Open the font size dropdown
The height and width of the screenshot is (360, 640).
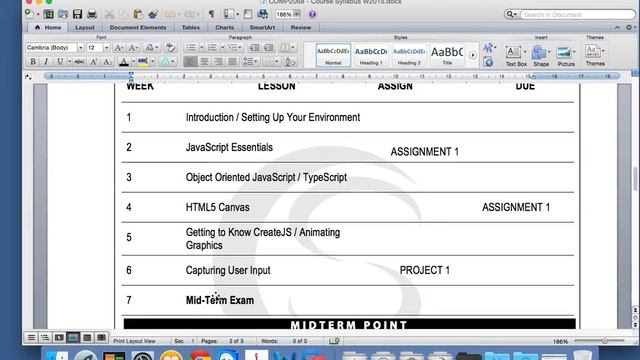click(107, 48)
